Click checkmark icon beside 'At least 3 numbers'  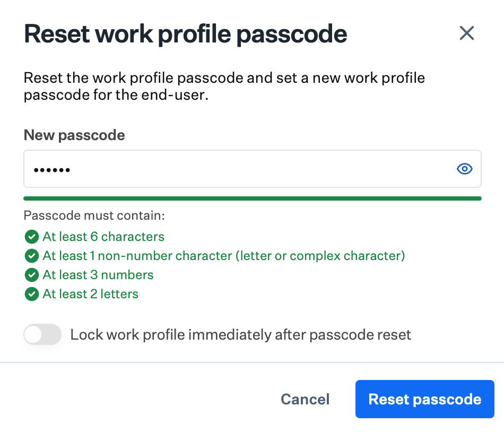pyautogui.click(x=32, y=275)
